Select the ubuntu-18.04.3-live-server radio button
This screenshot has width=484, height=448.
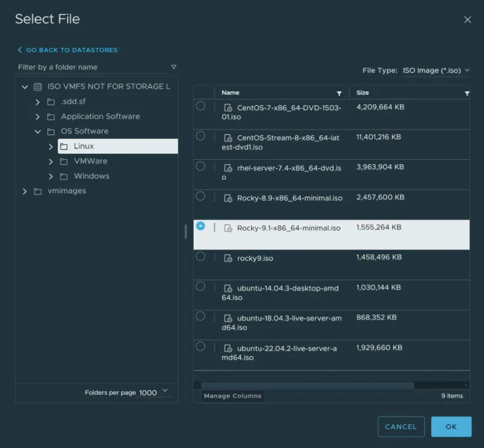(x=200, y=316)
